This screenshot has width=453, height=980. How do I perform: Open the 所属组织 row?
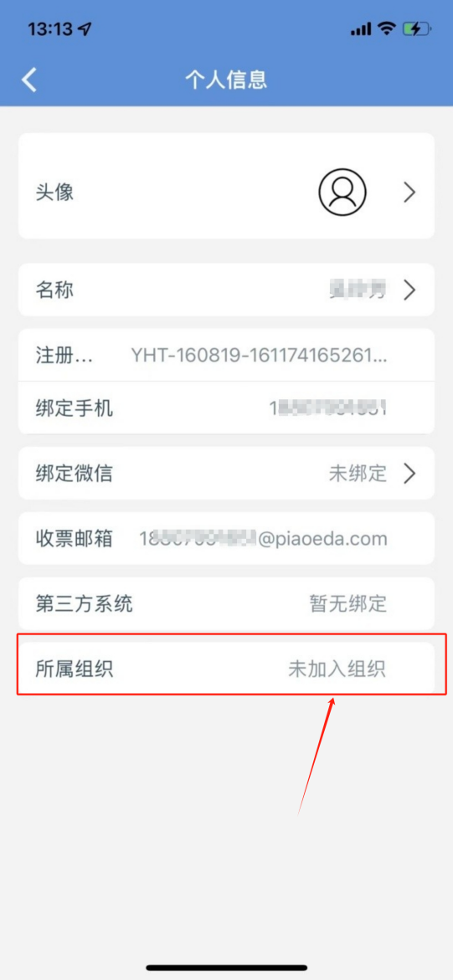(226, 670)
